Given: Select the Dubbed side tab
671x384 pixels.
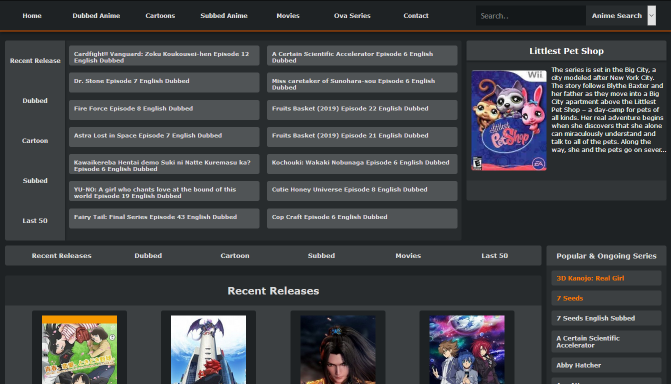Looking at the screenshot, I should tap(35, 101).
